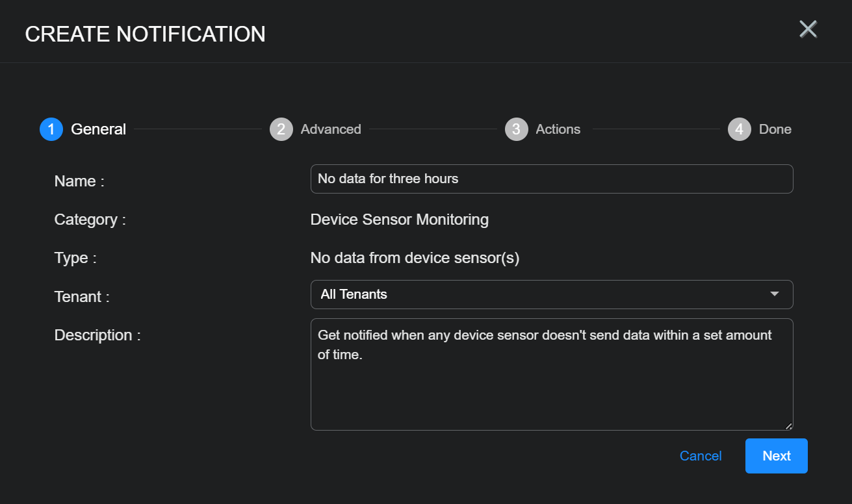The image size is (852, 504).
Task: Focus the Name input field
Action: 551,179
